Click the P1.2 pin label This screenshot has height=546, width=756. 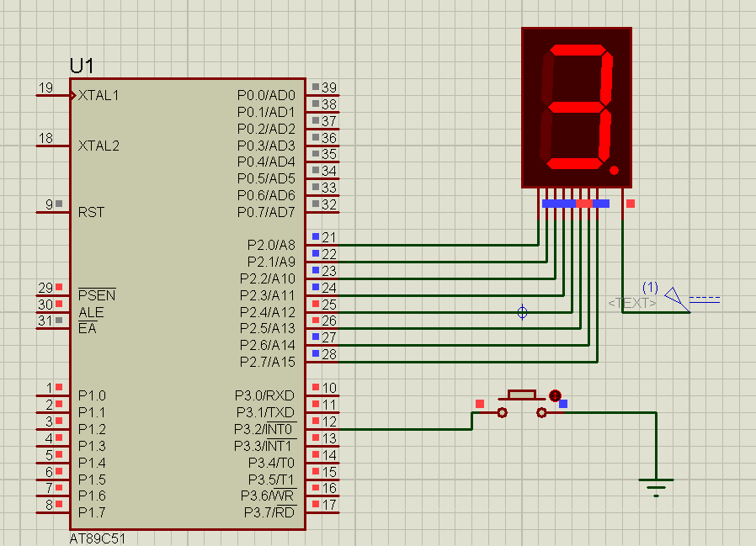[x=92, y=429]
